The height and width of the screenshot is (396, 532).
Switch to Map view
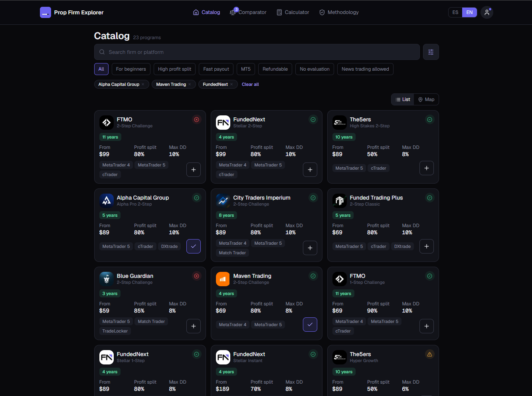426,99
